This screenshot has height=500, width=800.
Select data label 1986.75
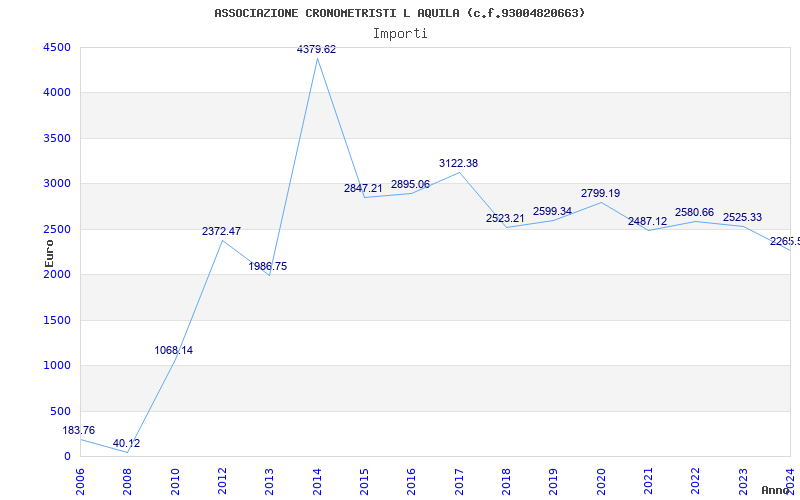(267, 266)
